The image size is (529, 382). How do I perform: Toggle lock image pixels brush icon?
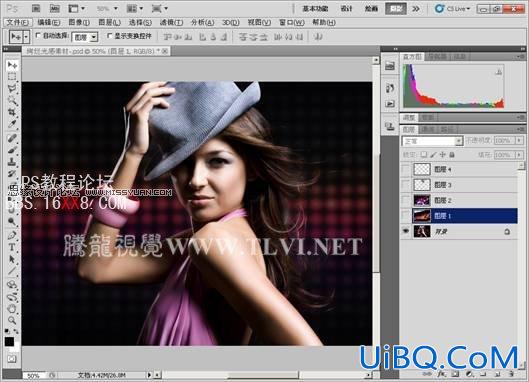pos(433,155)
